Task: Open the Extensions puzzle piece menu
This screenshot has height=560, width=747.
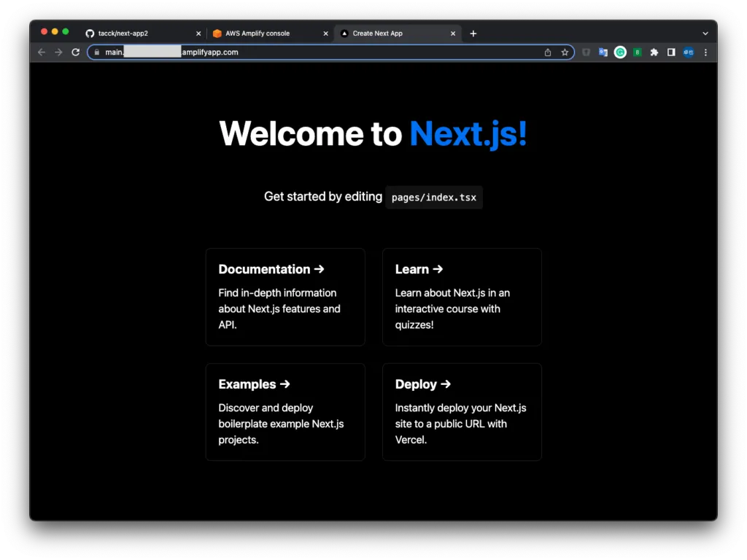Action: click(x=654, y=52)
